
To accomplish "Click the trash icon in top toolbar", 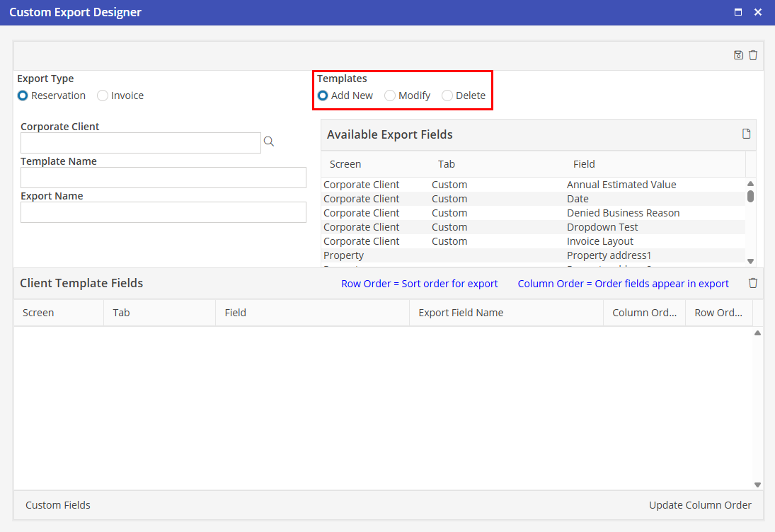I will [x=753, y=55].
